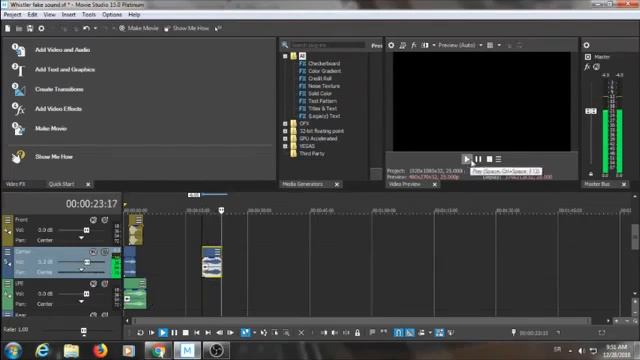Click the timeline Stop button
The width and height of the screenshot is (640, 360).
[x=186, y=333]
